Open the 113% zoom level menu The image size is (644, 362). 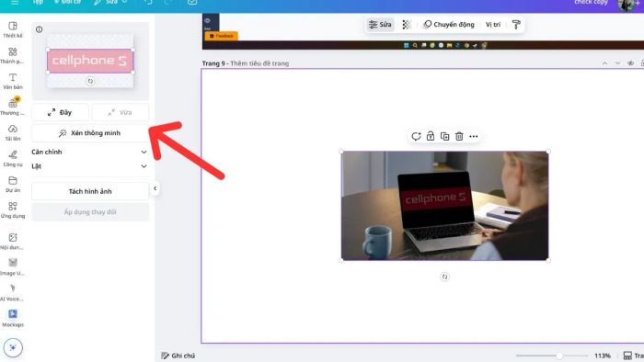pyautogui.click(x=602, y=356)
